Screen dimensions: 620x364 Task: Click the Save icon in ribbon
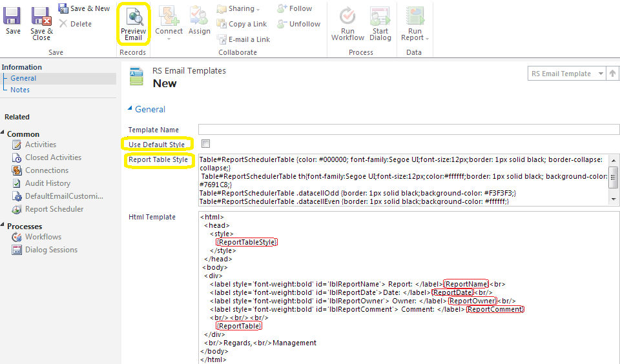tap(13, 17)
